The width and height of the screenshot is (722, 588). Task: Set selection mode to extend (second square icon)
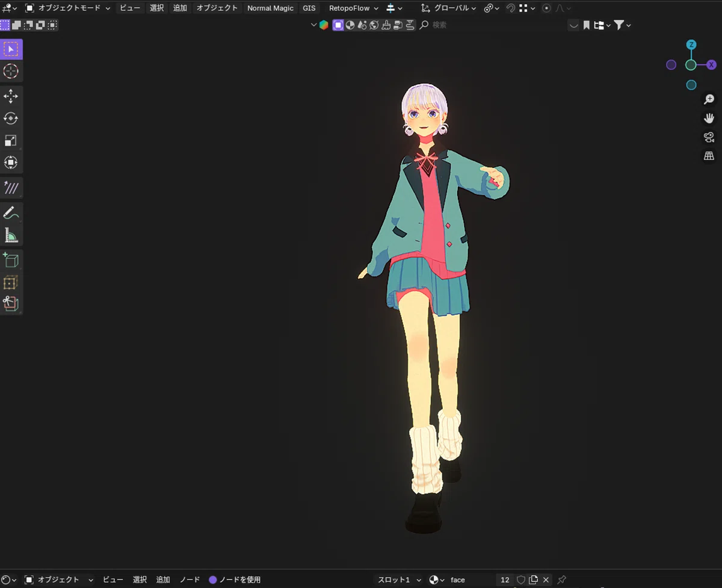coord(17,25)
